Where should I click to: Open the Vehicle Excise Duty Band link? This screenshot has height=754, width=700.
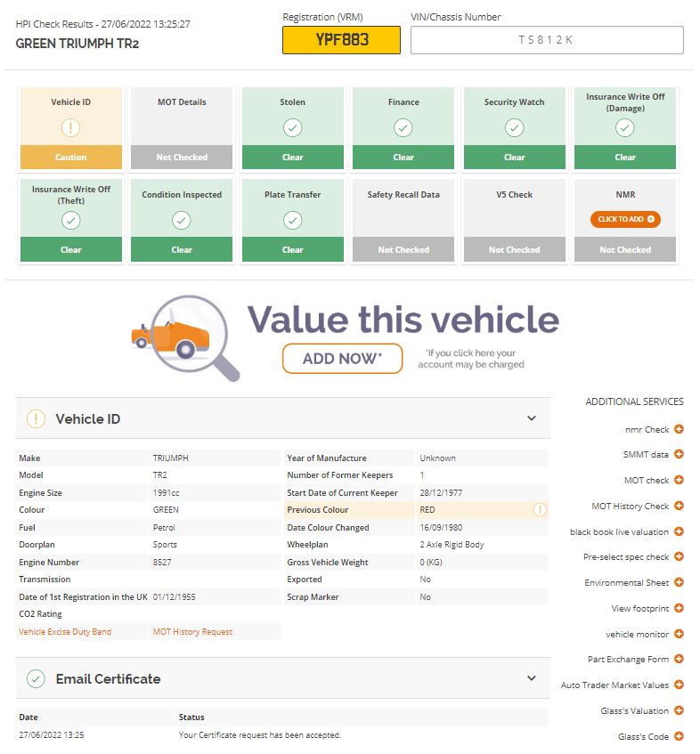(65, 631)
